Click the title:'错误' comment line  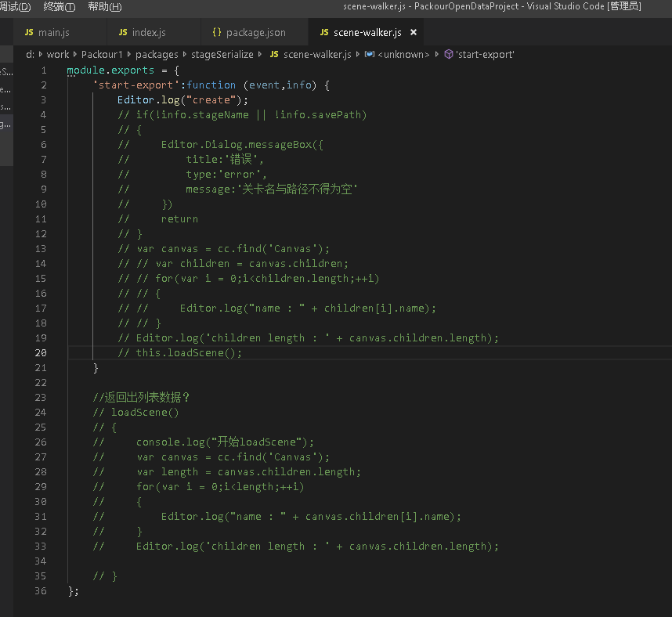225,160
